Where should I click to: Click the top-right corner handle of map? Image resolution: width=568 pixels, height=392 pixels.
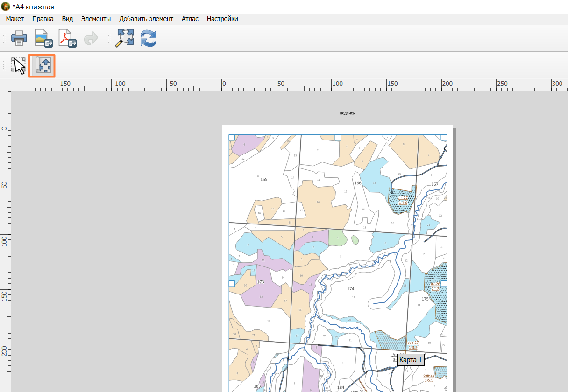pyautogui.click(x=444, y=137)
